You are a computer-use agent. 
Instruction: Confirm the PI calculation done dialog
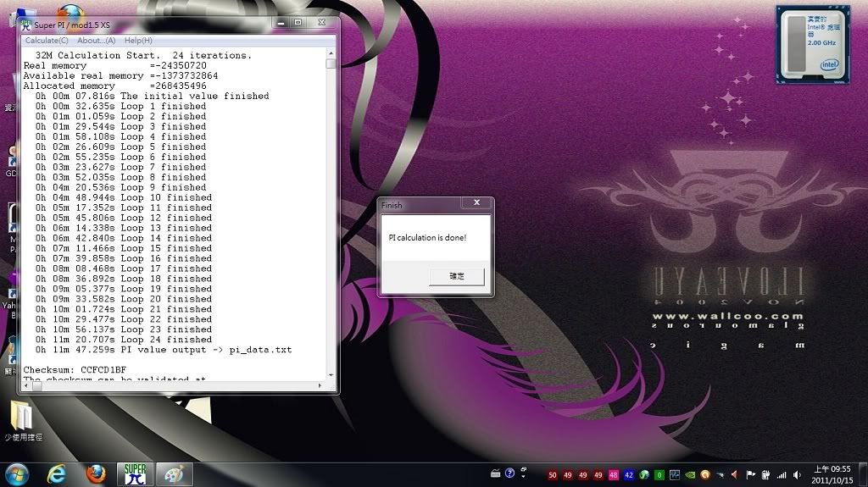coord(457,276)
